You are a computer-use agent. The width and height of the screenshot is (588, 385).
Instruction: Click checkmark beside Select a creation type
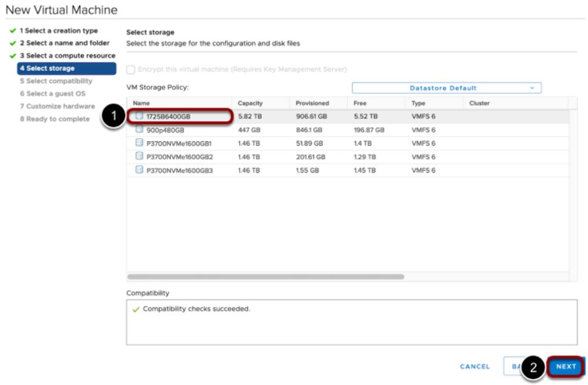pos(12,31)
